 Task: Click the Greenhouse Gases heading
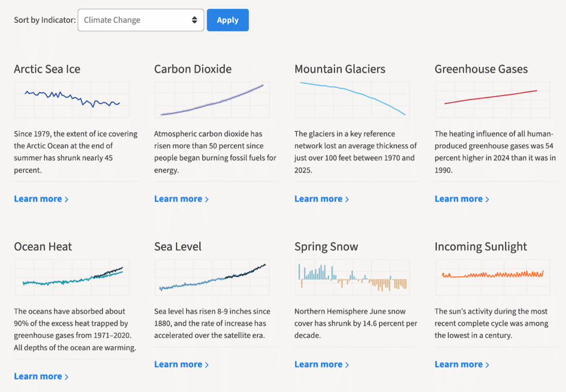tap(481, 69)
